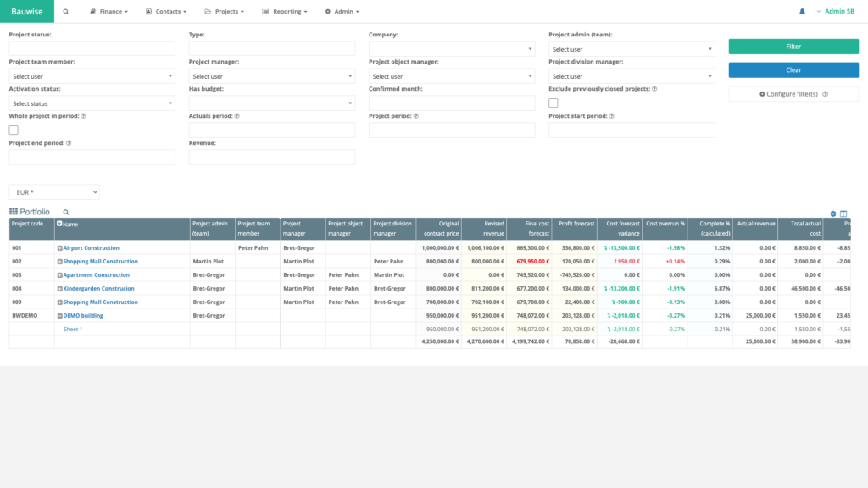The height and width of the screenshot is (488, 868).
Task: Open Project manager user dropdown
Action: tap(272, 76)
